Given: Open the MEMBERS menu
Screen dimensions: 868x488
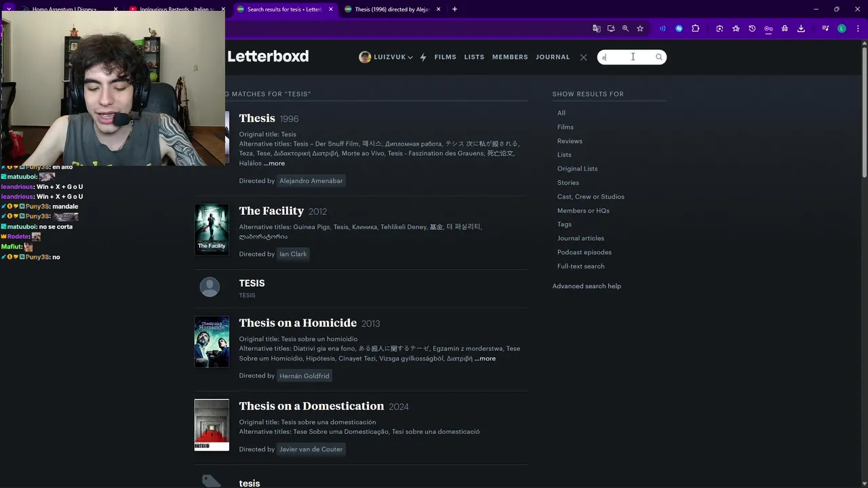Looking at the screenshot, I should [x=510, y=57].
